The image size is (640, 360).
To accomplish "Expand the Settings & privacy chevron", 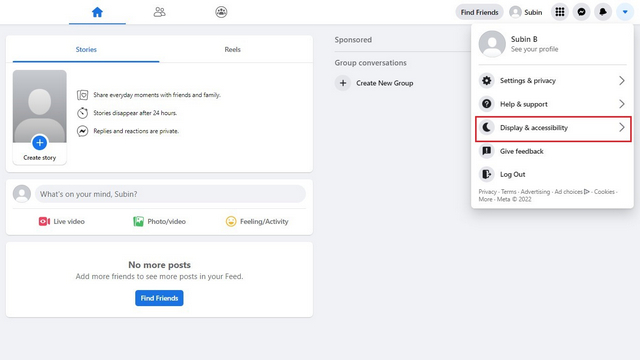I will point(622,80).
